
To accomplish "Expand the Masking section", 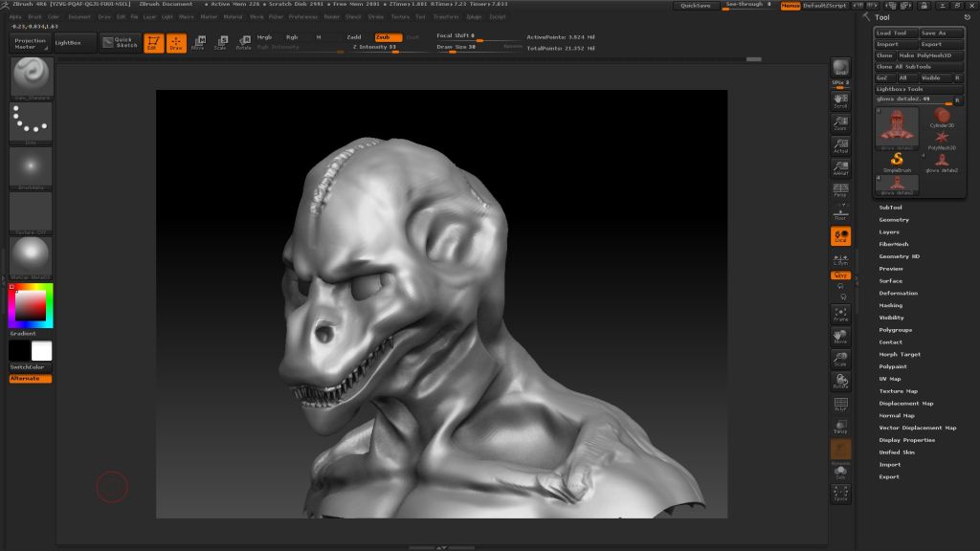I will pos(891,305).
